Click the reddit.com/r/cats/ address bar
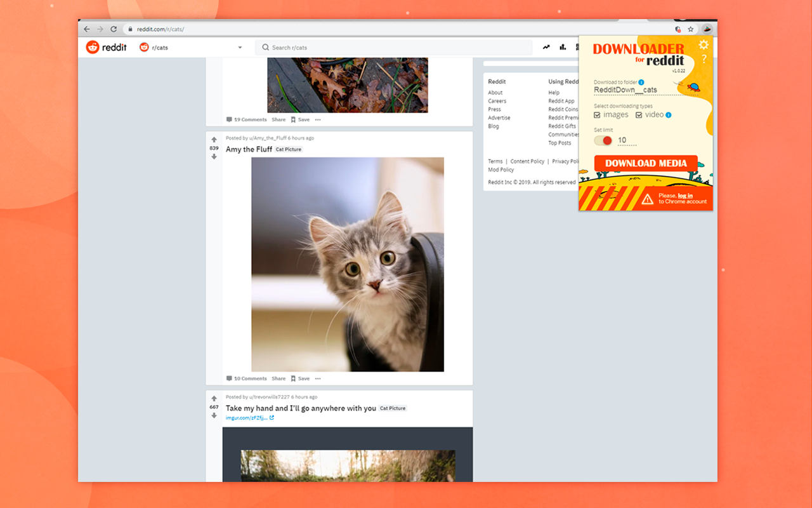This screenshot has width=812, height=508. (398, 29)
